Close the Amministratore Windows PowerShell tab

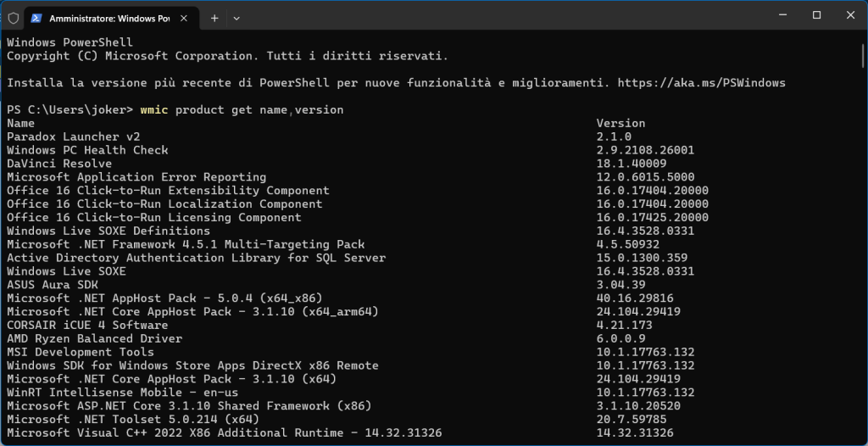point(185,18)
